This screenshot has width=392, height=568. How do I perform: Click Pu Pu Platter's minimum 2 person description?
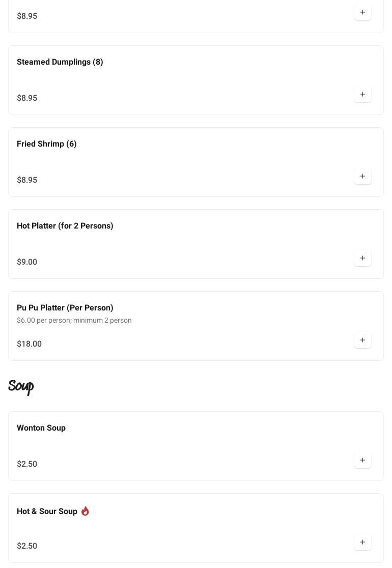tap(74, 321)
